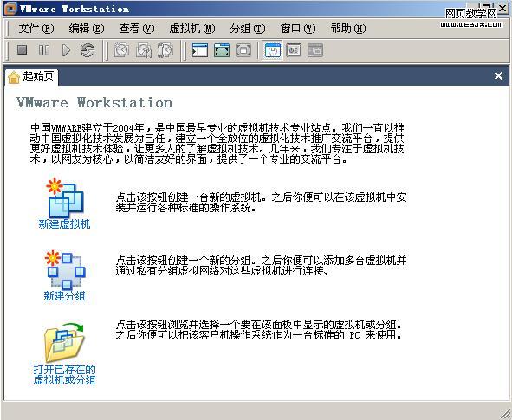Open the 编辑(E) menu
The width and height of the screenshot is (512, 420).
[87, 29]
